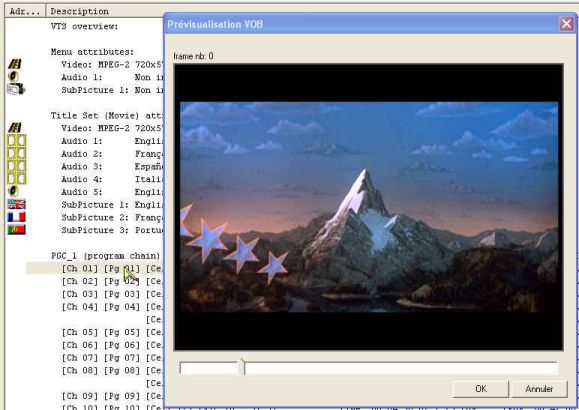This screenshot has height=410, width=579.
Task: Click the Audio 5 speaker icon
Action: click(x=13, y=191)
